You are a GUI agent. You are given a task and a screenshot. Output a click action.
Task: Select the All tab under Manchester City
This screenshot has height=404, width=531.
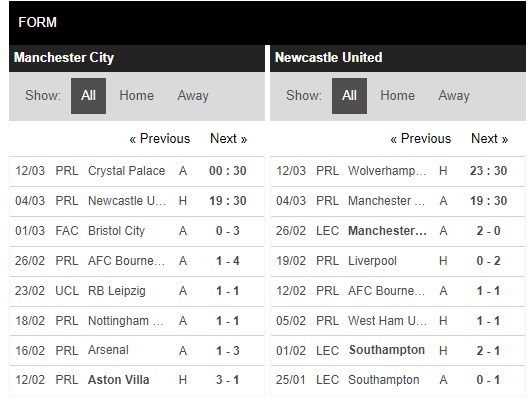(x=88, y=96)
